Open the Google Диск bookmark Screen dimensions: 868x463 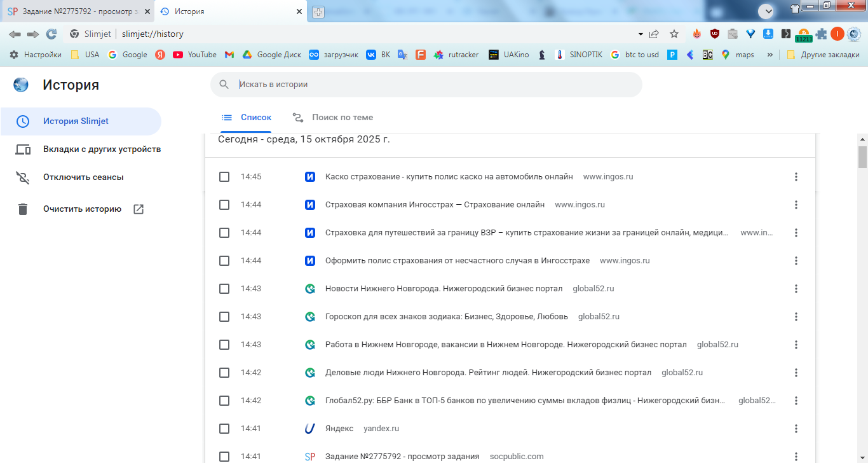click(272, 55)
